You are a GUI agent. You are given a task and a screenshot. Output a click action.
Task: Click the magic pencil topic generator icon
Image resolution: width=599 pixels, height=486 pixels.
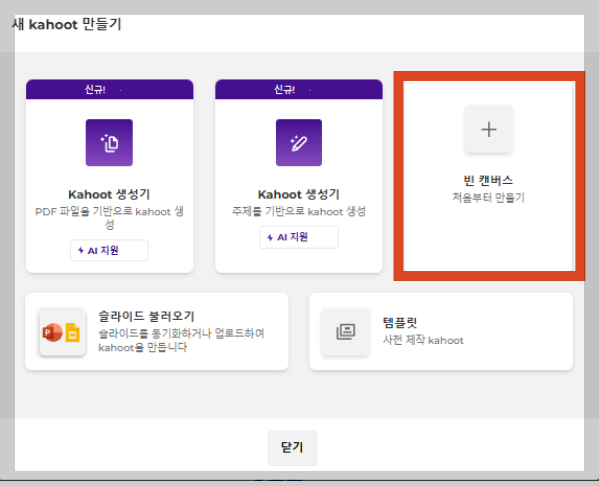[x=299, y=143]
